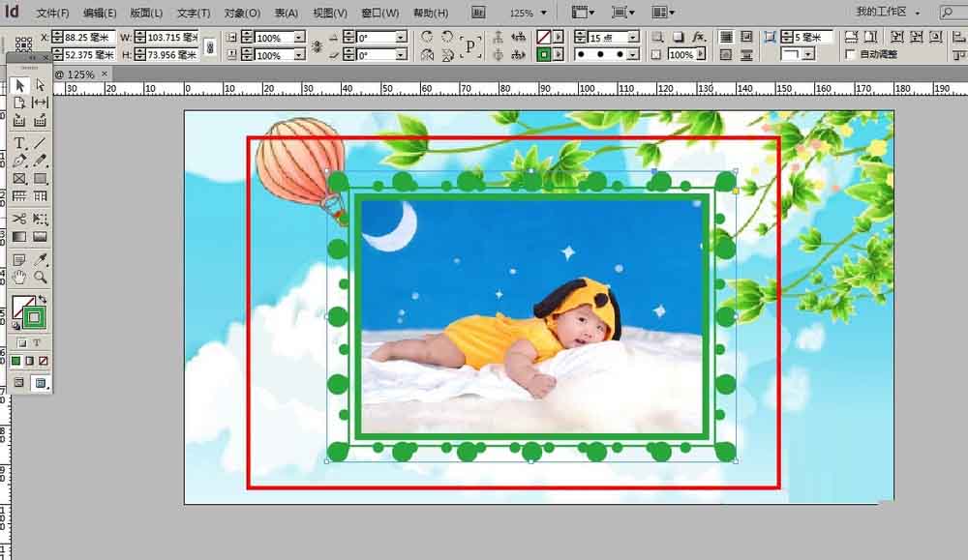This screenshot has width=968, height=560.
Task: Click the flip horizontal icon
Action: click(427, 55)
